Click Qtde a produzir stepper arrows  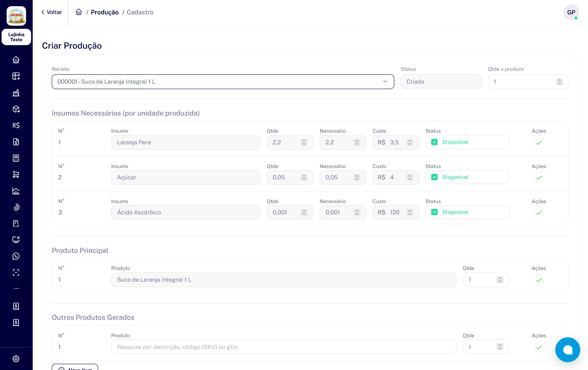tap(559, 82)
